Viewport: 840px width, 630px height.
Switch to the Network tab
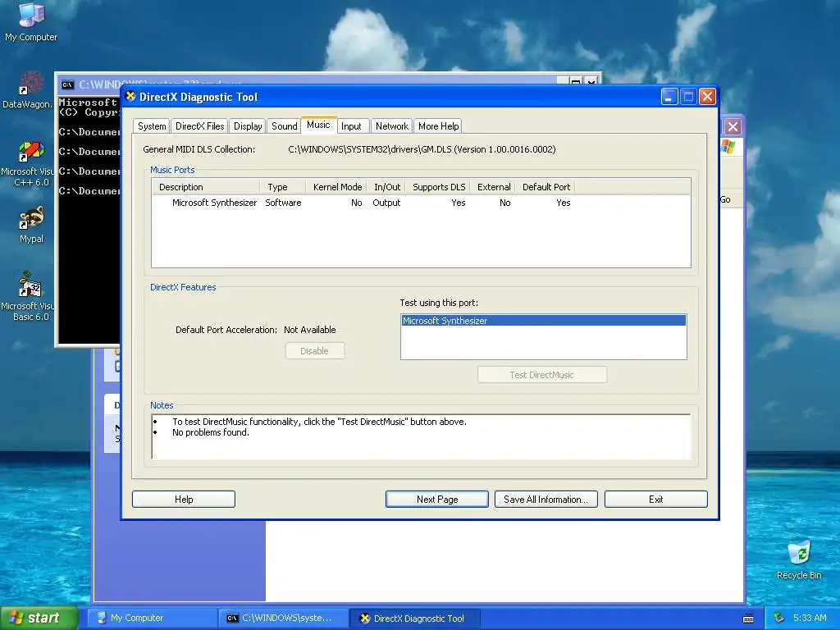[x=391, y=126]
